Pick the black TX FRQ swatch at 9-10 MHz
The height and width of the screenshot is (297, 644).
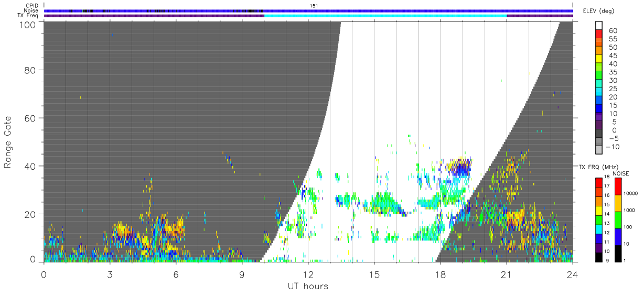[x=599, y=258]
